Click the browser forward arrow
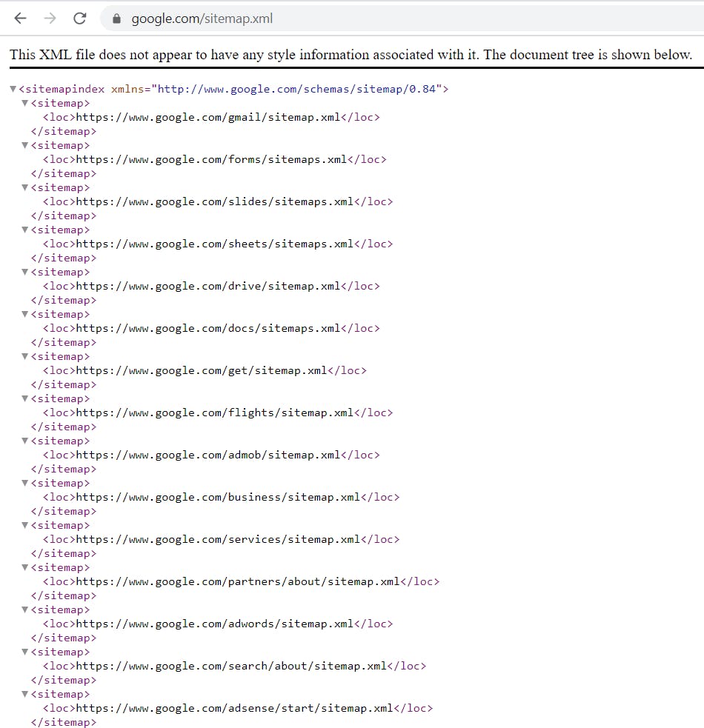Viewport: 704px width, 728px height. point(50,19)
